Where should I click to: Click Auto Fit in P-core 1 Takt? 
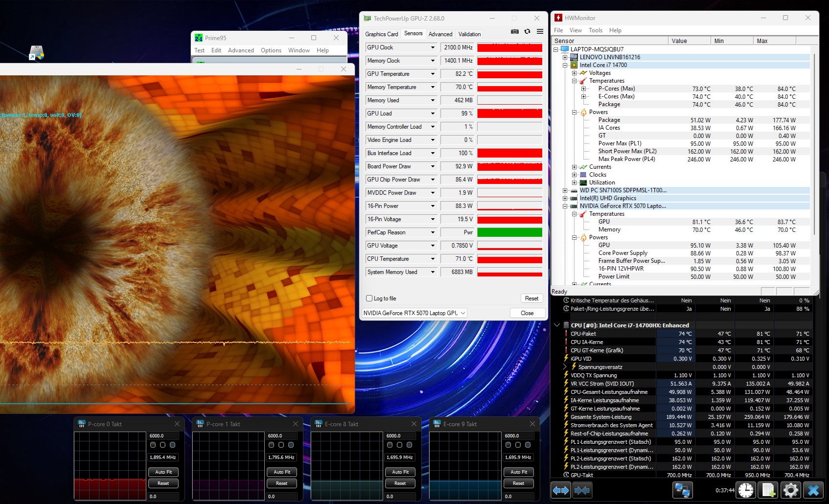pyautogui.click(x=282, y=472)
